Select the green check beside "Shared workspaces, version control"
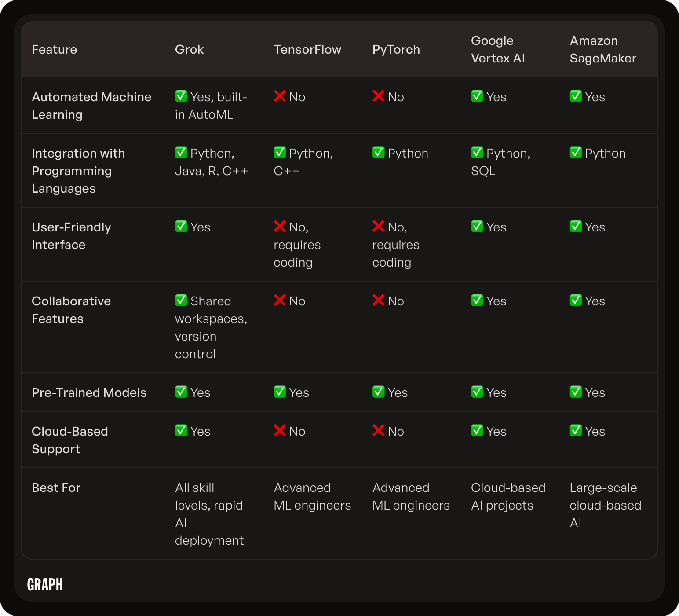This screenshot has height=616, width=679. coord(181,300)
